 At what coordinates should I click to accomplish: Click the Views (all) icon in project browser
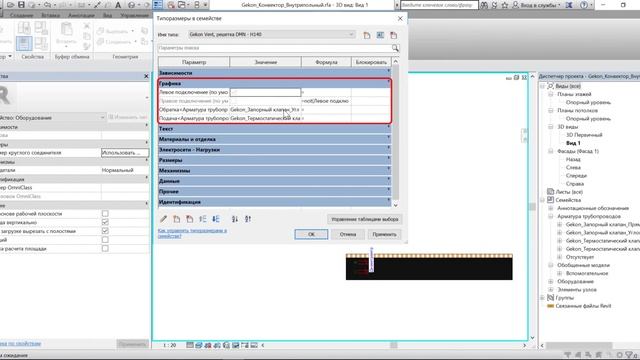point(551,86)
